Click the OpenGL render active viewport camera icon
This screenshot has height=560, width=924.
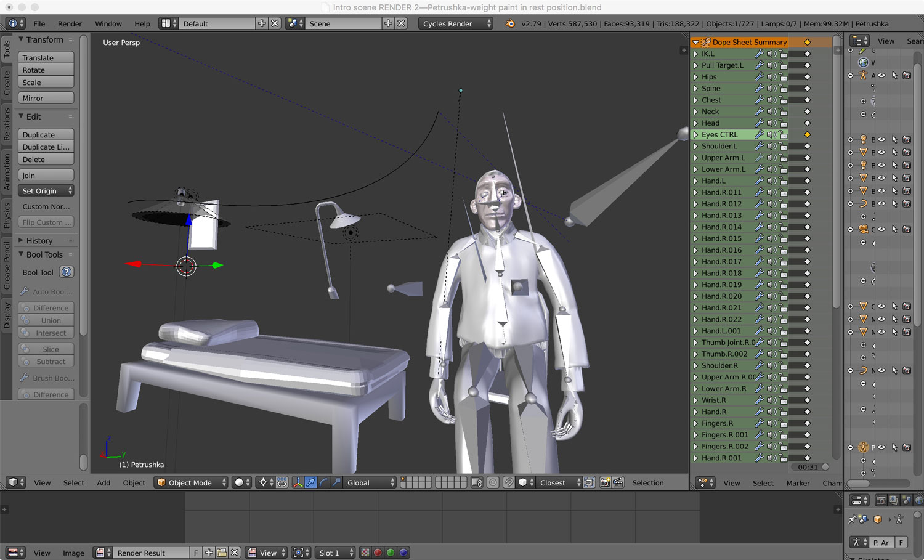point(605,482)
